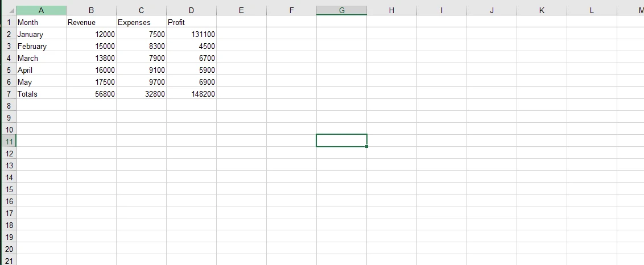Image resolution: width=644 pixels, height=265 pixels.
Task: Click the fill handle of the selected cell
Action: tap(367, 147)
